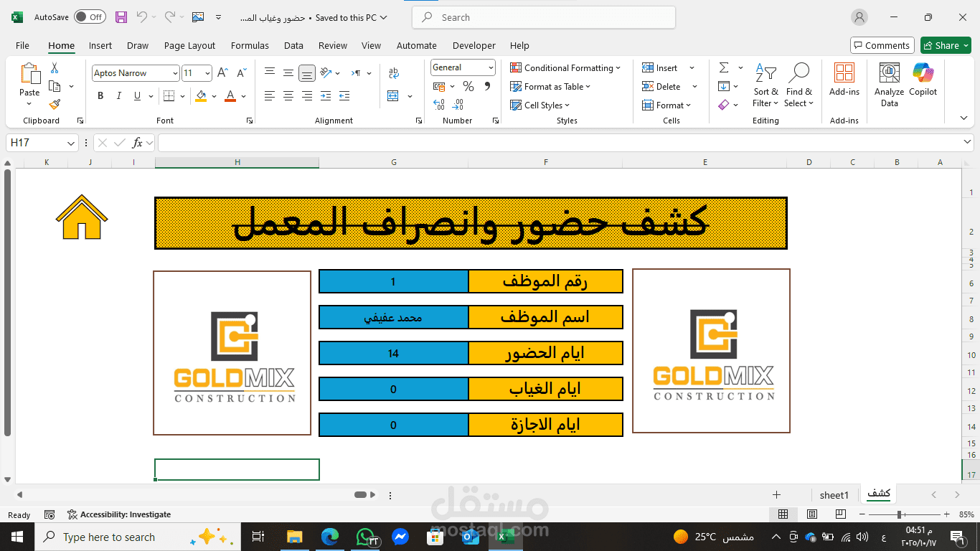Image resolution: width=980 pixels, height=551 pixels.
Task: Click Accessibility: Investigate in the status bar
Action: click(119, 514)
